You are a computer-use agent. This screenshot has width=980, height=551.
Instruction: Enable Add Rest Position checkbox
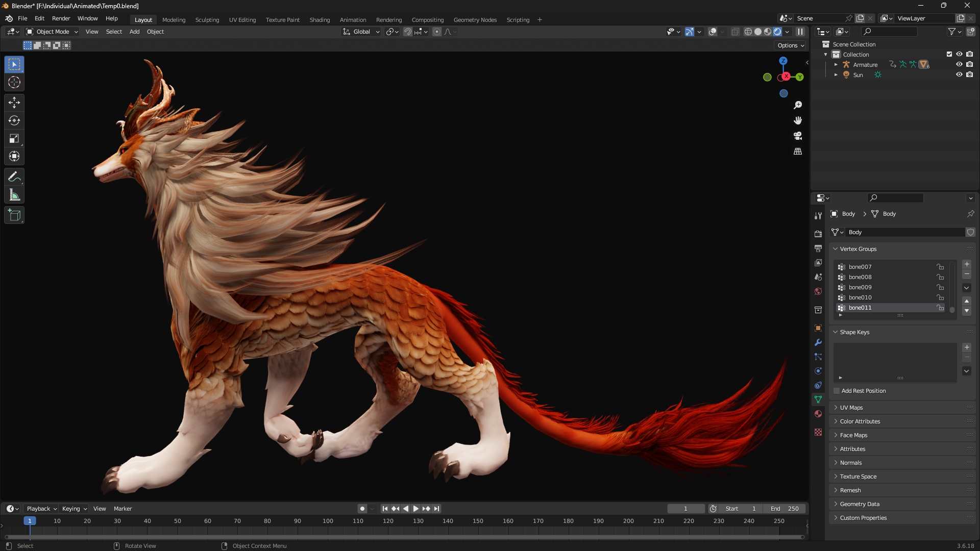tap(837, 391)
